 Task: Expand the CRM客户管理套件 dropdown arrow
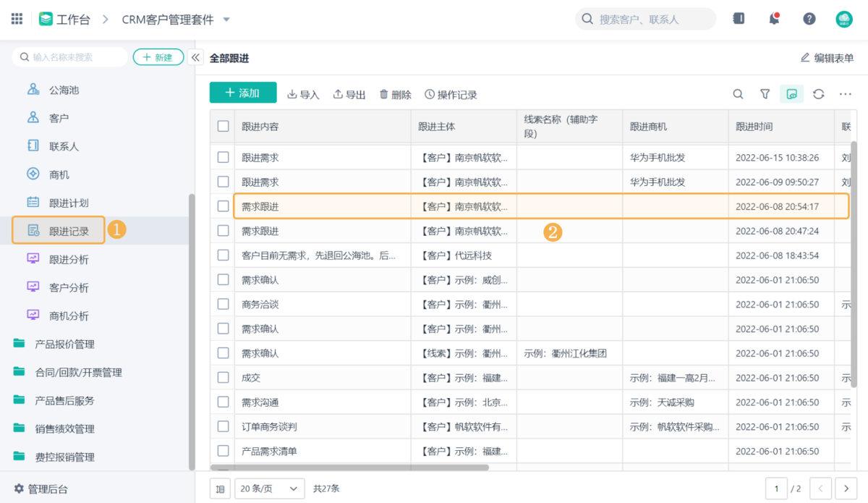(x=226, y=20)
